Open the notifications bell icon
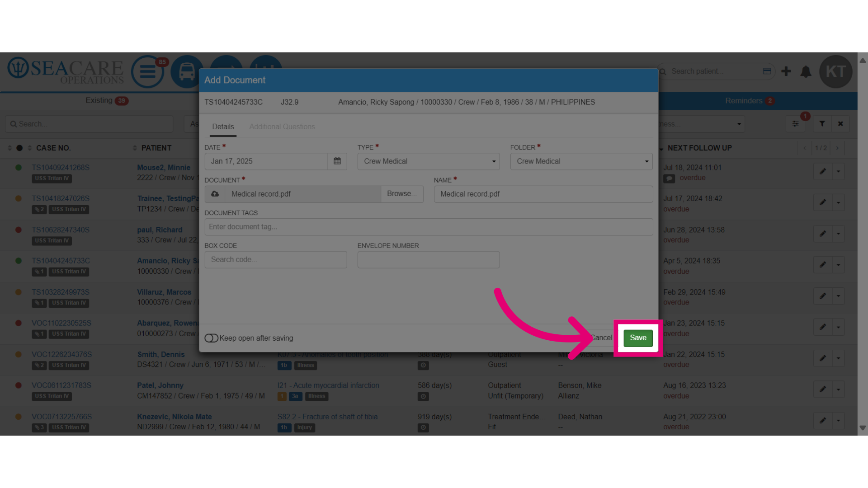This screenshot has height=488, width=868. pyautogui.click(x=806, y=71)
